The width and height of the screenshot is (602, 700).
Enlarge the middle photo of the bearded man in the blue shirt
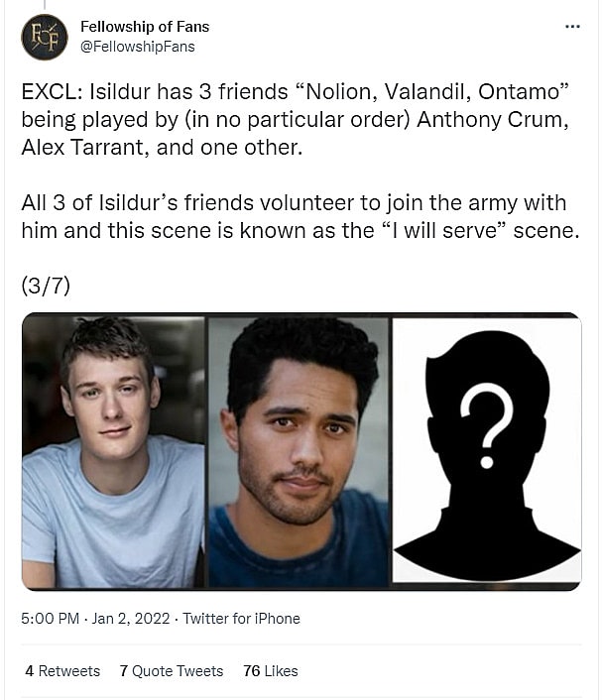click(x=299, y=451)
